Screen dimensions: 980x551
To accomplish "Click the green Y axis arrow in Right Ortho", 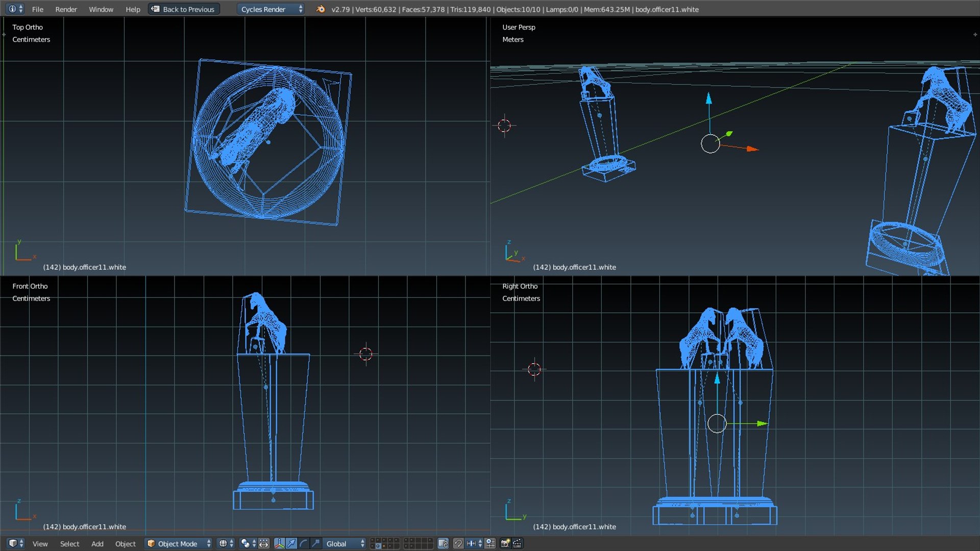I will point(763,423).
